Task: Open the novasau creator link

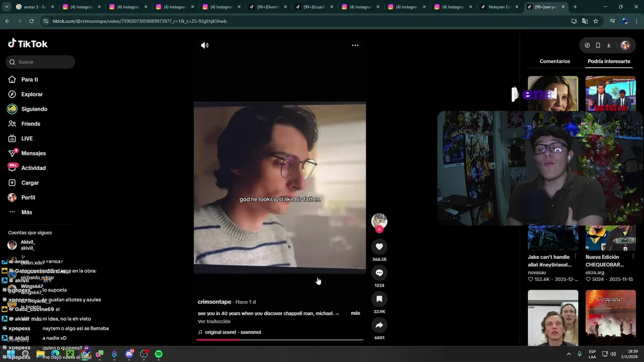Action: pyautogui.click(x=537, y=273)
